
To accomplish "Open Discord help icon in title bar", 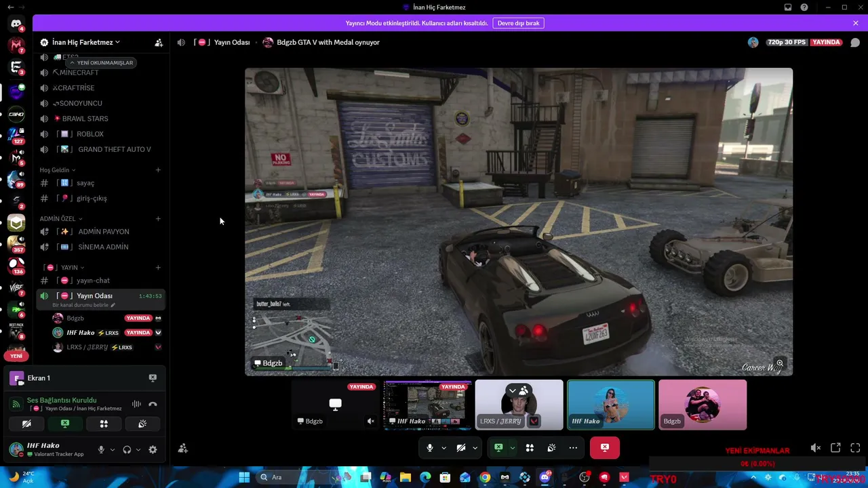I will (x=804, y=7).
